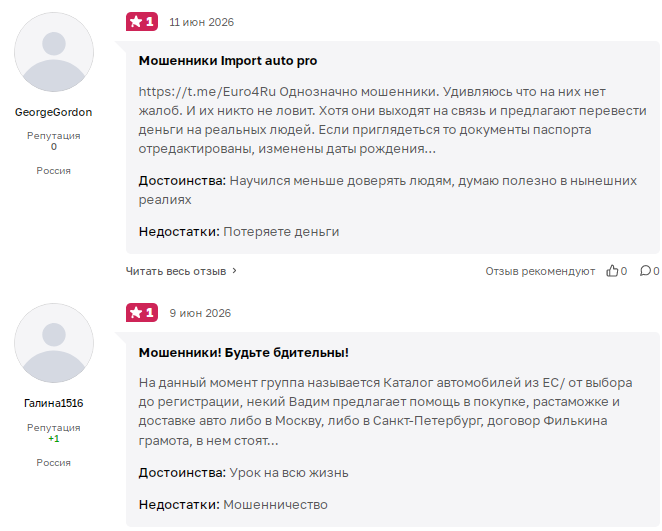Click 'Россия' under GeorgeGordon

point(54,171)
